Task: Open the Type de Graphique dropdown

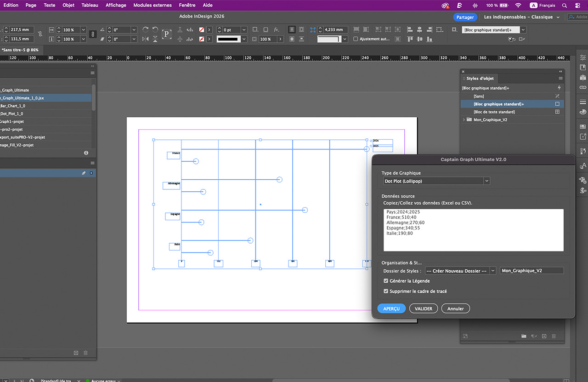Action: pyautogui.click(x=436, y=181)
